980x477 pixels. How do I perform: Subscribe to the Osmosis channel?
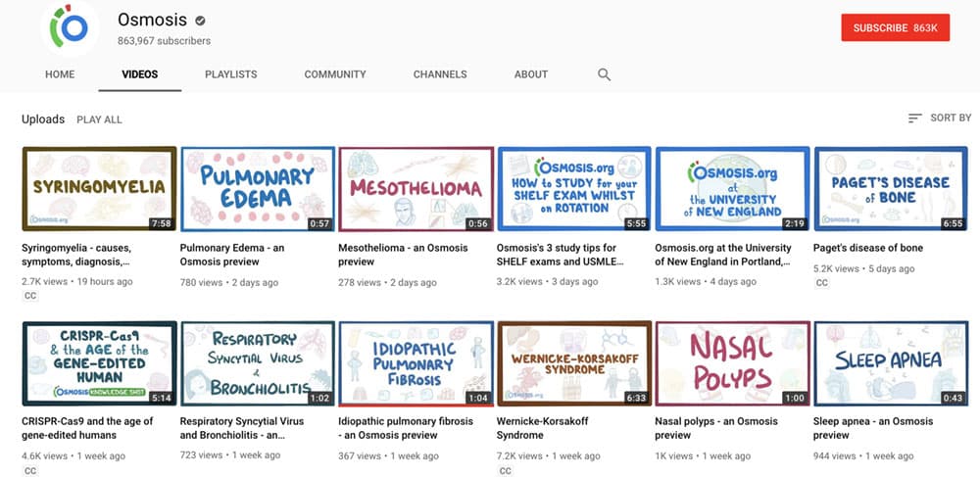click(895, 28)
